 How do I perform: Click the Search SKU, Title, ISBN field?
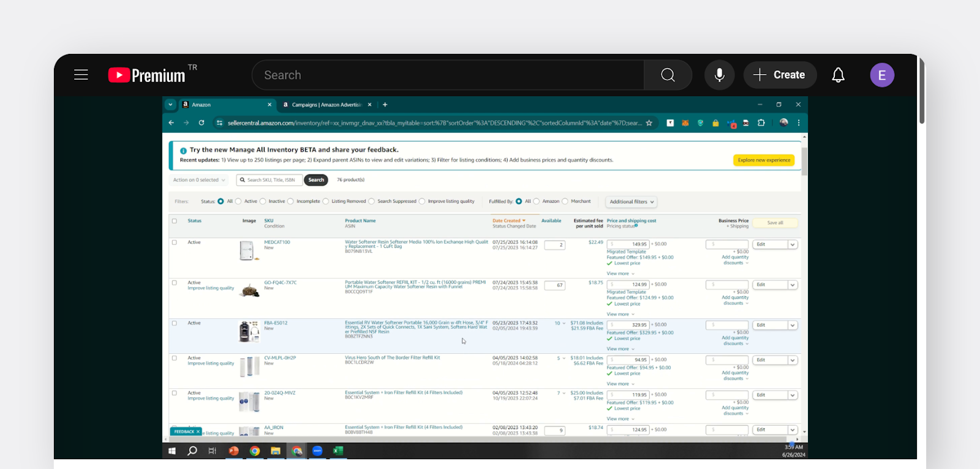(x=269, y=180)
